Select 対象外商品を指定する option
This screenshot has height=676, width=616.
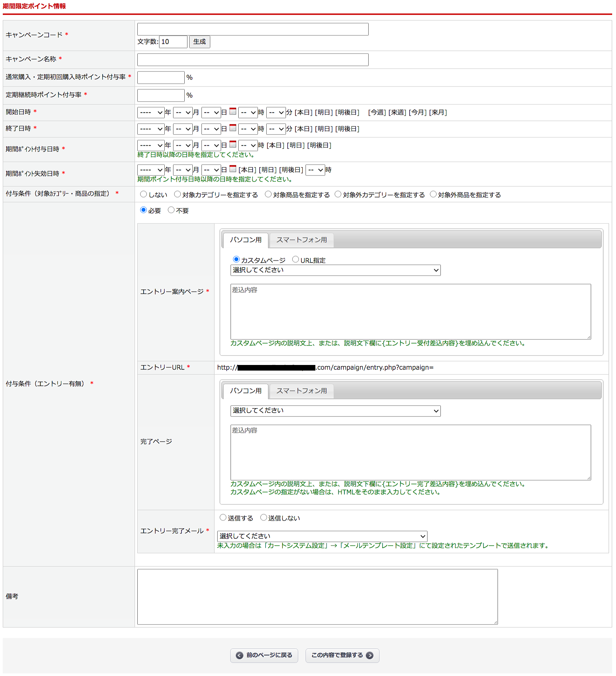tap(433, 194)
